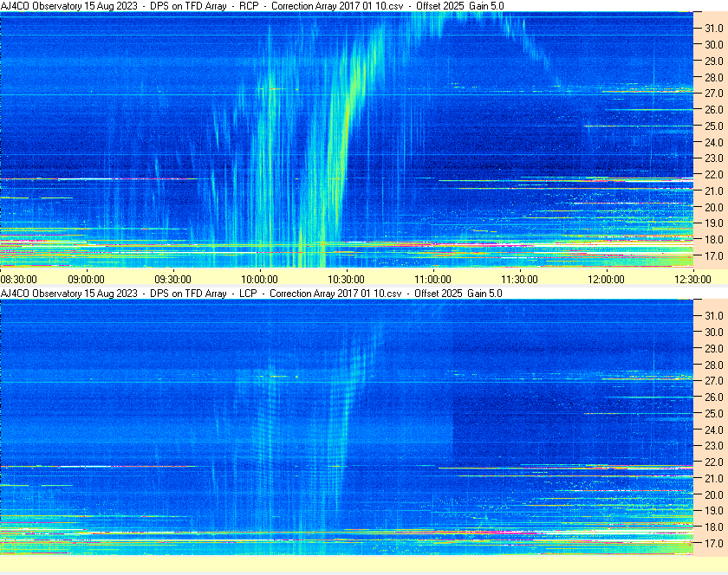Pick the 17.0 MHz tick label on LCP plot

click(714, 544)
